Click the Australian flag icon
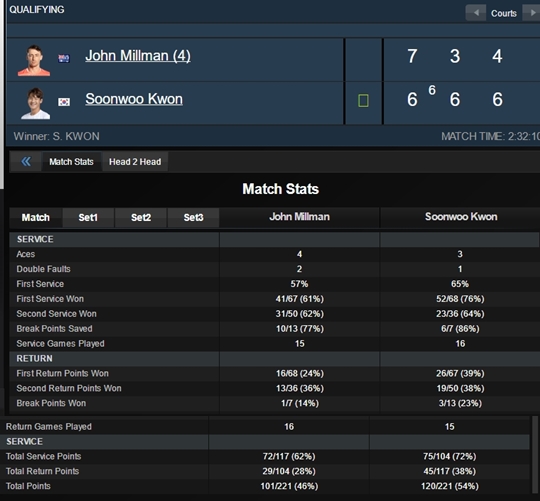The width and height of the screenshot is (540, 501). 64,59
